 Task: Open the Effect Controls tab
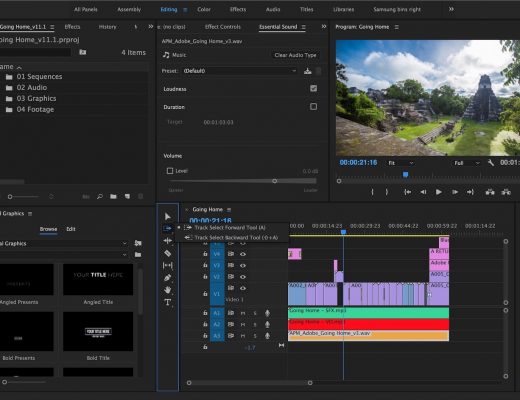click(223, 27)
